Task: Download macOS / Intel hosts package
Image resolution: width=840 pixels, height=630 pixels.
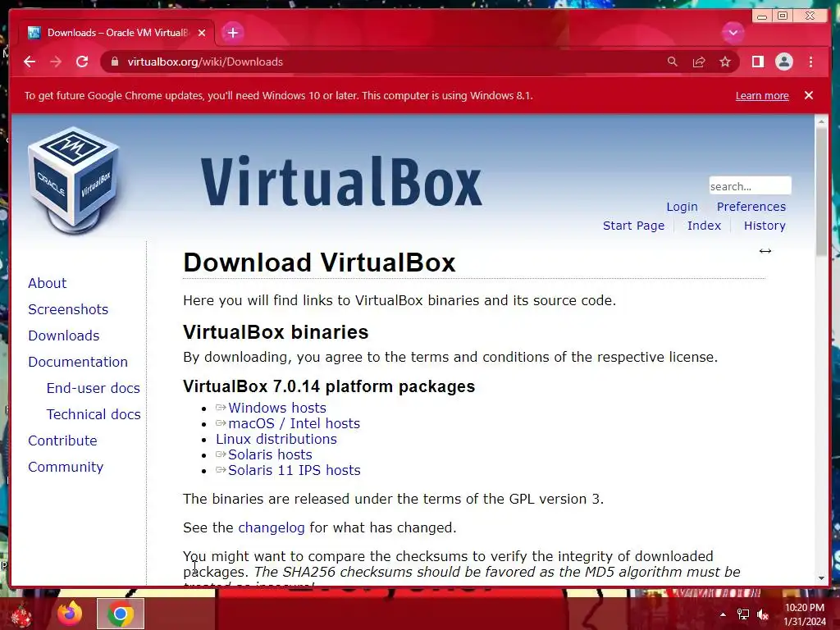Action: pos(294,423)
